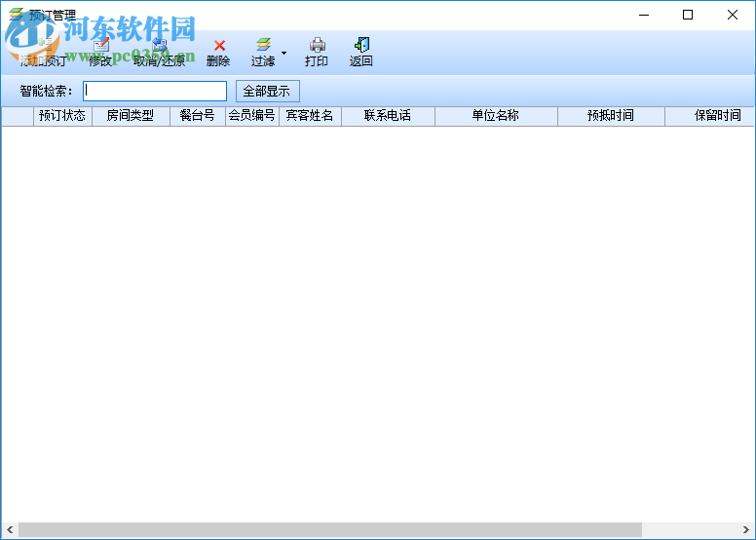
Task: Click the 单位名称 column header
Action: pos(496,116)
